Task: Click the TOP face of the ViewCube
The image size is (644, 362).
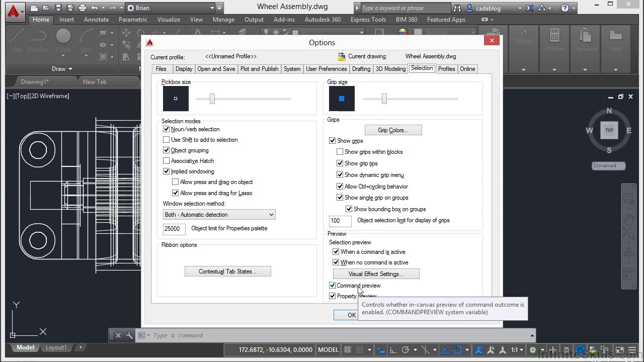Action: coord(609,130)
